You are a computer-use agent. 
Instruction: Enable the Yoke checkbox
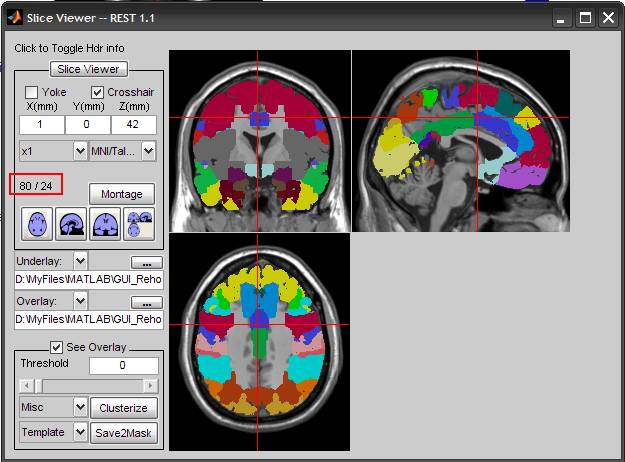(x=31, y=92)
